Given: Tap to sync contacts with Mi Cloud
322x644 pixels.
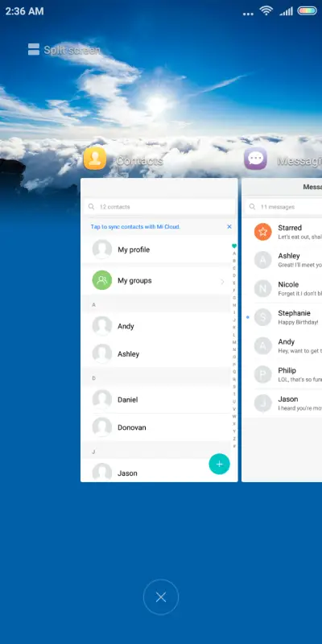Looking at the screenshot, I should (135, 227).
